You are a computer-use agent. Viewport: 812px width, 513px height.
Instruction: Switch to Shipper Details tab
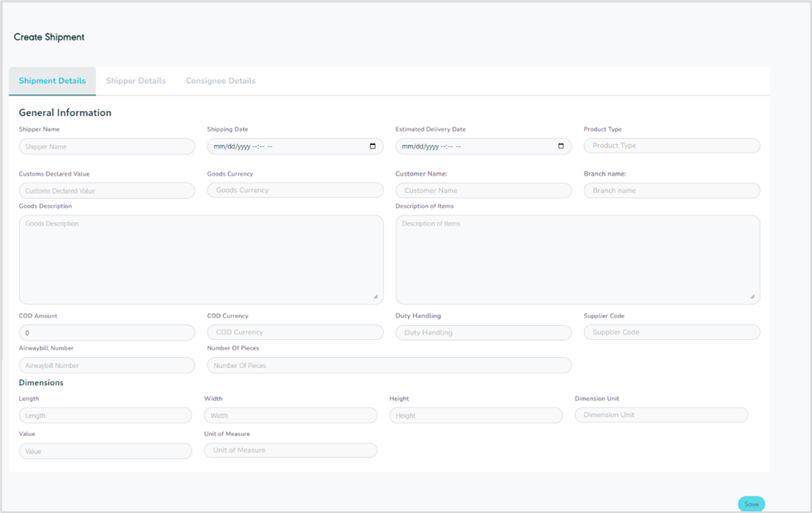pos(136,81)
